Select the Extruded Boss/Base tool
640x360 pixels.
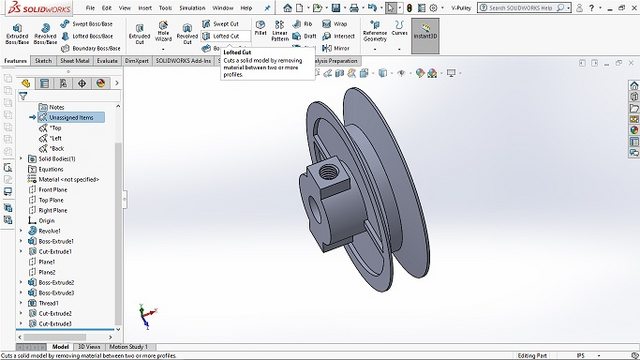point(17,33)
